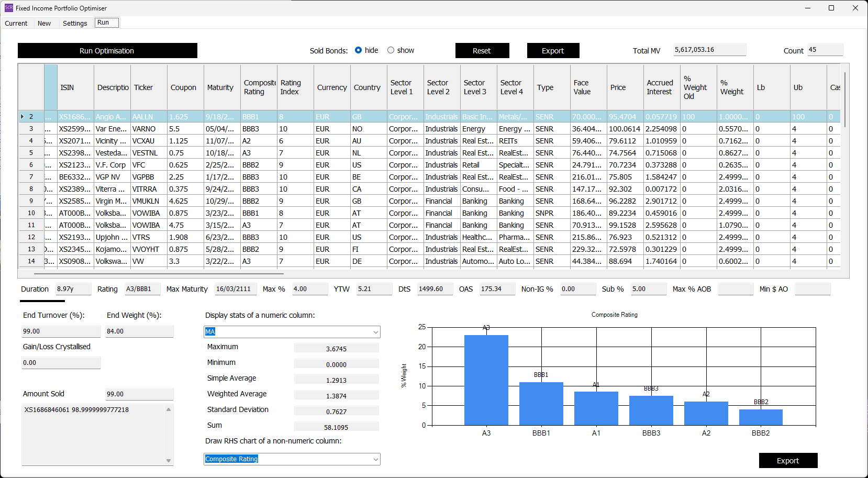
Task: Select the hide sold bonds option
Action: (x=359, y=50)
